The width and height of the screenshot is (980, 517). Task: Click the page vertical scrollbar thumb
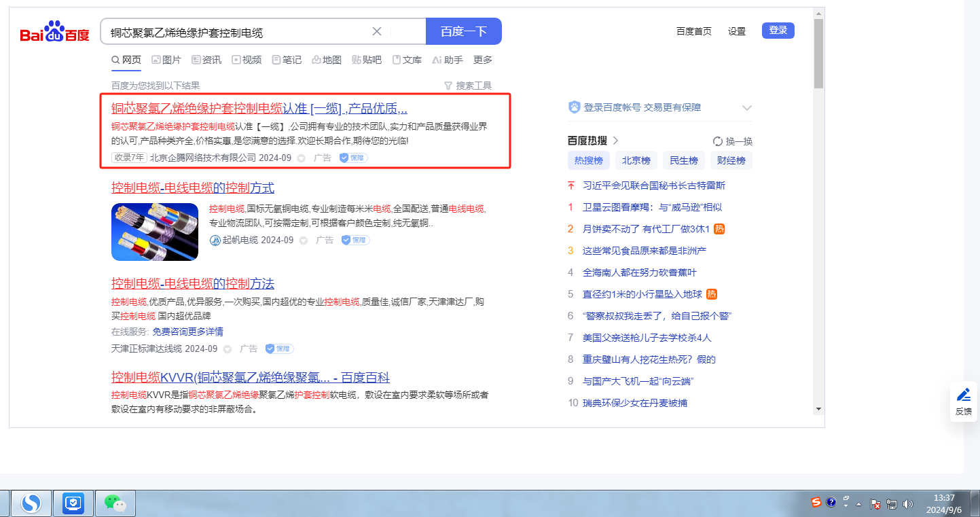tap(818, 54)
